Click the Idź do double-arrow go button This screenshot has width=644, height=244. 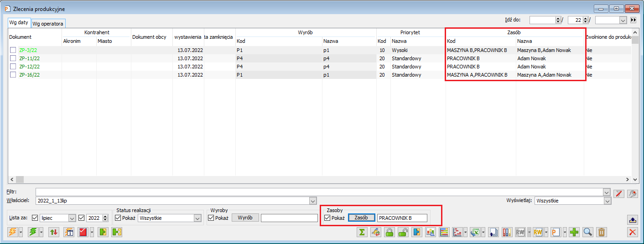[x=633, y=20]
